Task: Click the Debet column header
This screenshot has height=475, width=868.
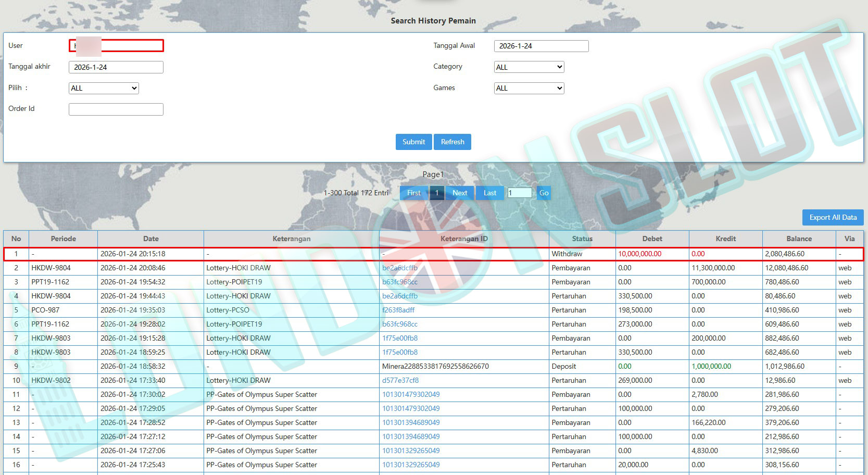Action: 652,239
